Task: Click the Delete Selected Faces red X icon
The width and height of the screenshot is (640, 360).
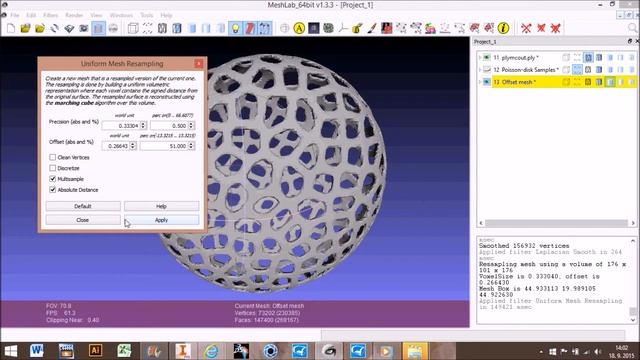Action: 541,28
